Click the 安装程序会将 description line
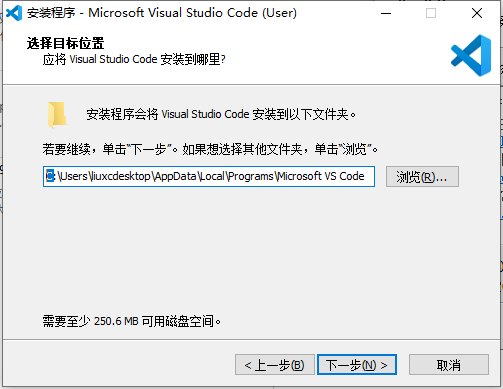This screenshot has height=389, width=503. point(221,114)
